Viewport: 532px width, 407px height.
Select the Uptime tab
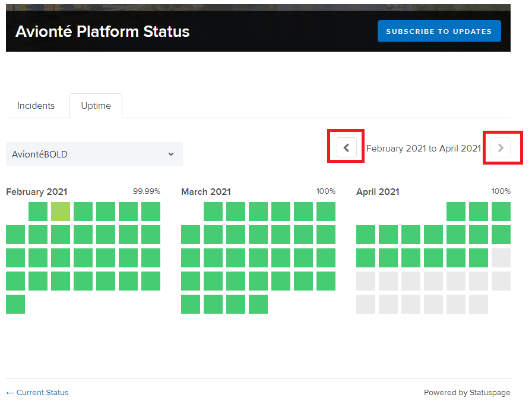pos(96,106)
